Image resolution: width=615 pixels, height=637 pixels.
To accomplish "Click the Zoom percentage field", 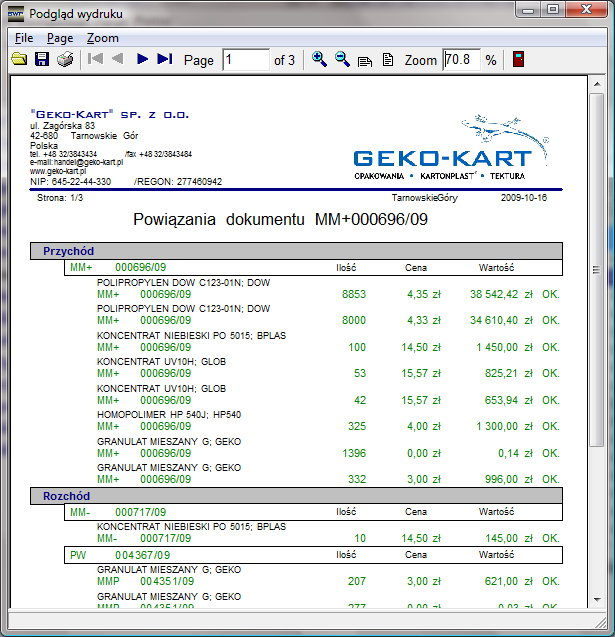I will (x=460, y=60).
